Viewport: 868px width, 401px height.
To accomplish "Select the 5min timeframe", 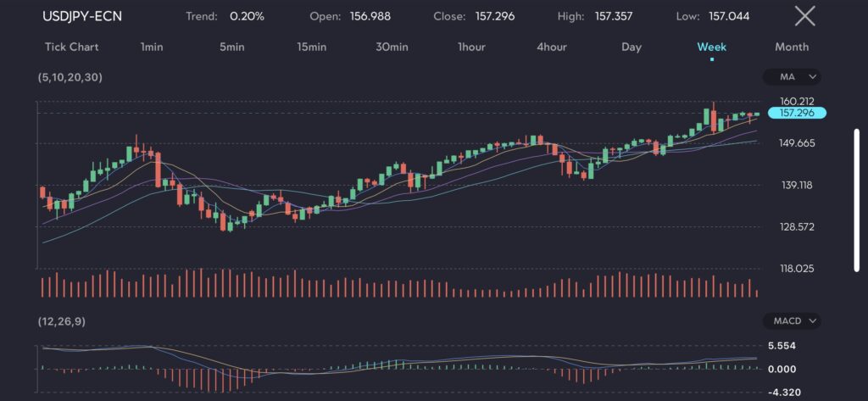I will 231,47.
